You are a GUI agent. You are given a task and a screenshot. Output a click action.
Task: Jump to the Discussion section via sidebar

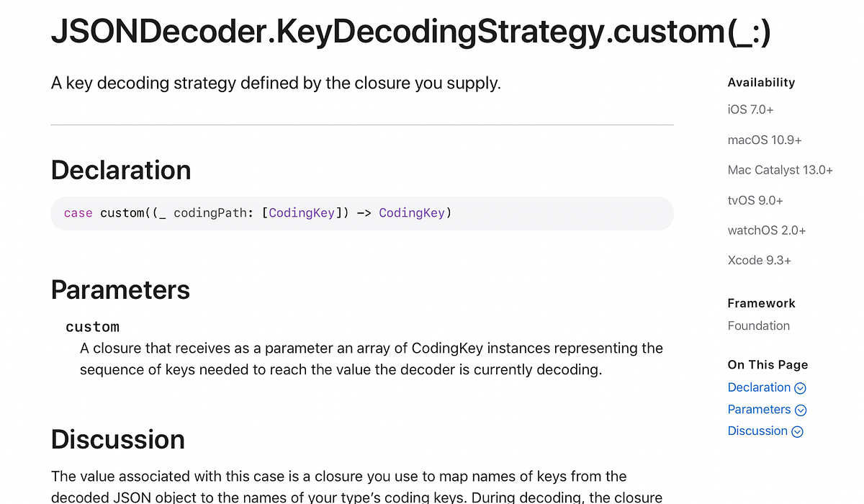757,431
